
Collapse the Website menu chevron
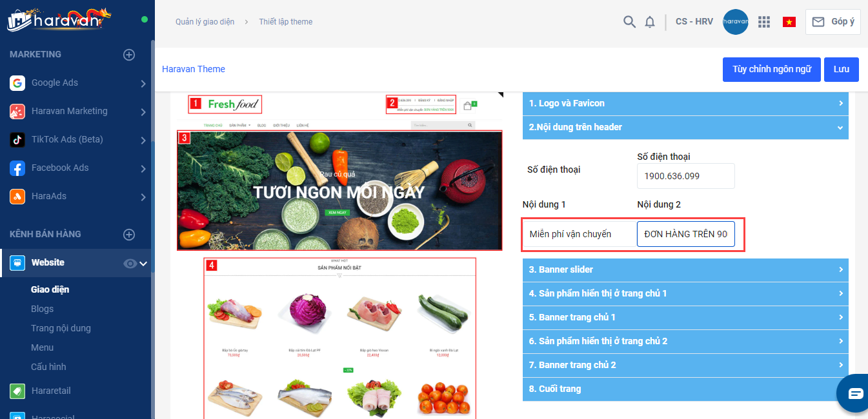pyautogui.click(x=143, y=263)
